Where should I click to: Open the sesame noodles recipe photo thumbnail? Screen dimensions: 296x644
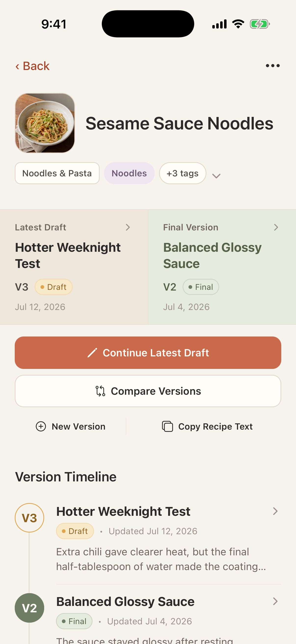[45, 123]
